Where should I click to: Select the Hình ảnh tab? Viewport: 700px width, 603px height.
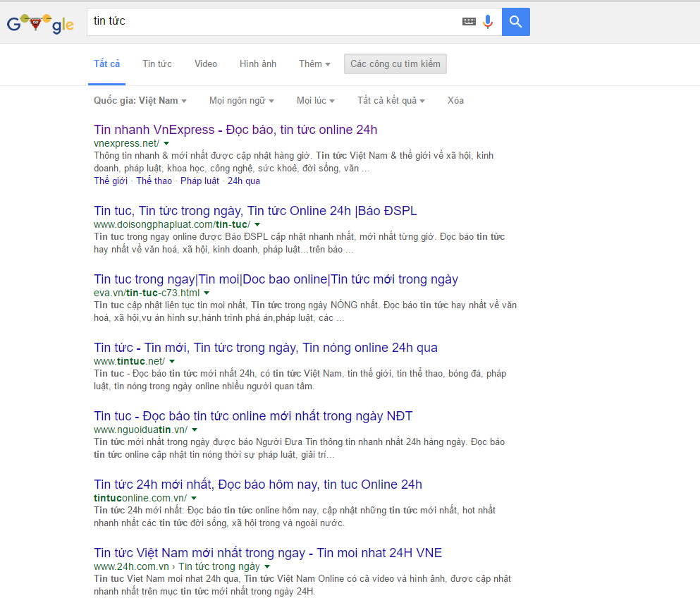pos(258,63)
